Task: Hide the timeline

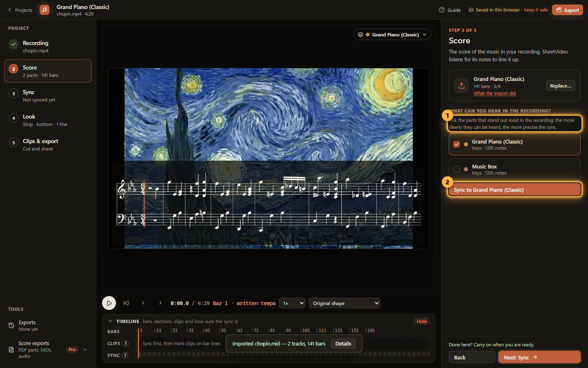Action: tap(422, 321)
